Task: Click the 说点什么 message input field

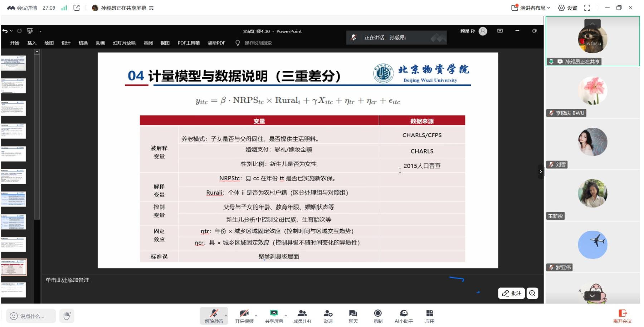Action: point(31,316)
